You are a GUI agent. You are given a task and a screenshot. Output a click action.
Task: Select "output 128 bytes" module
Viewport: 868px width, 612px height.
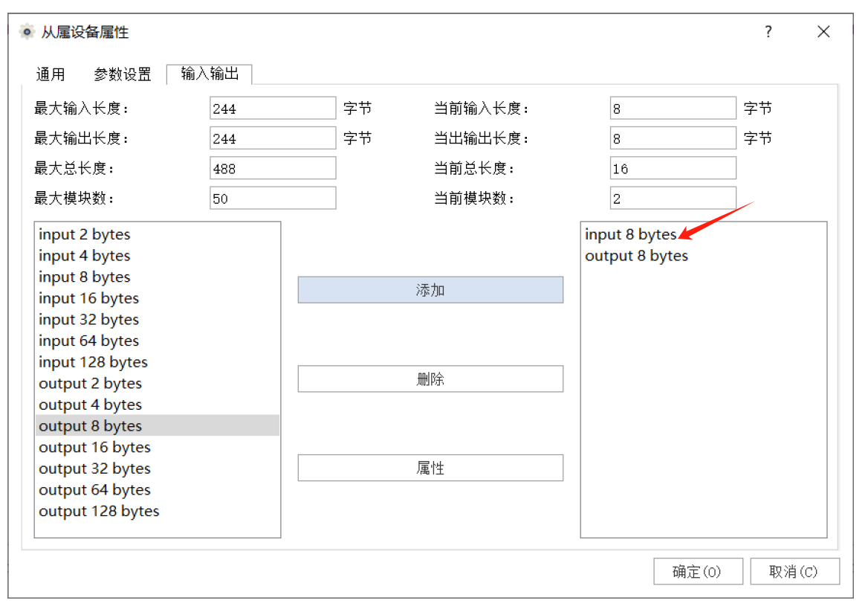click(x=158, y=511)
